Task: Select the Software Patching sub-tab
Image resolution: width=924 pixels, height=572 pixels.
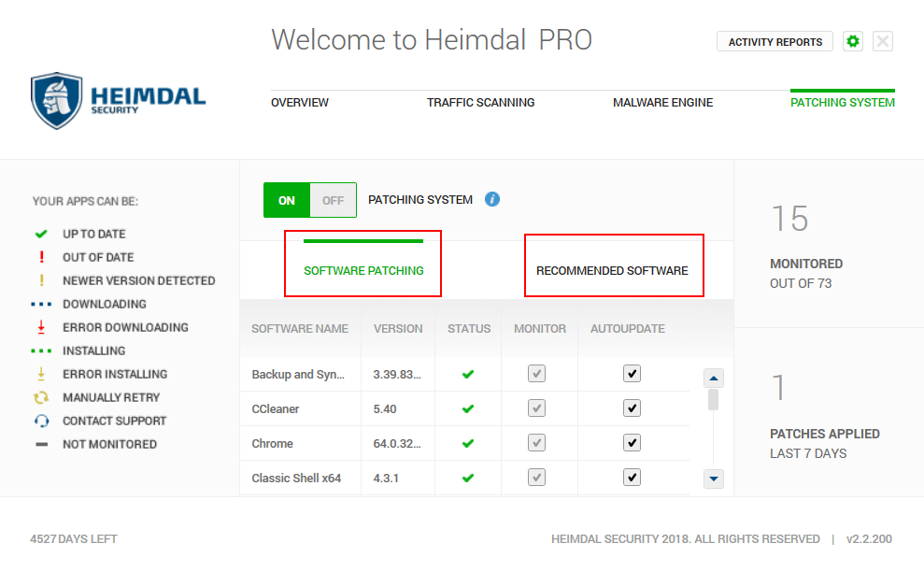Action: coord(363,271)
